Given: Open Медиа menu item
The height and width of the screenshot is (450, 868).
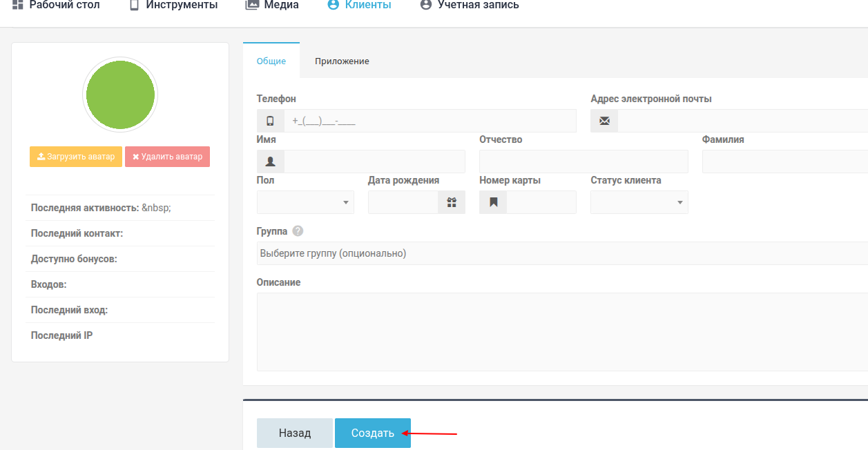Looking at the screenshot, I should point(272,5).
